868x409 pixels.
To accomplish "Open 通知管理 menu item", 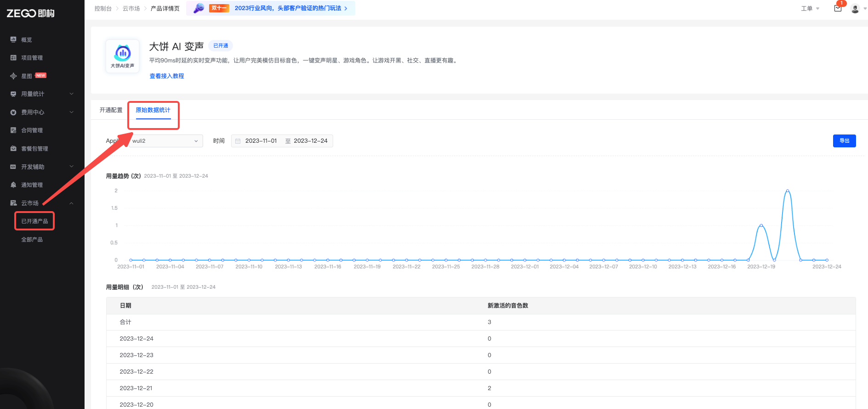I will tap(32, 185).
